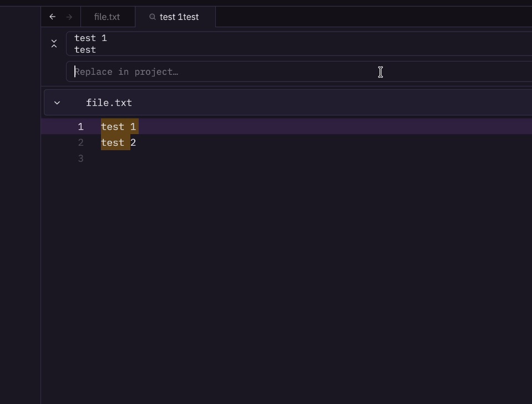Toggle collapse of all search results
The height and width of the screenshot is (404, 532).
point(54,44)
